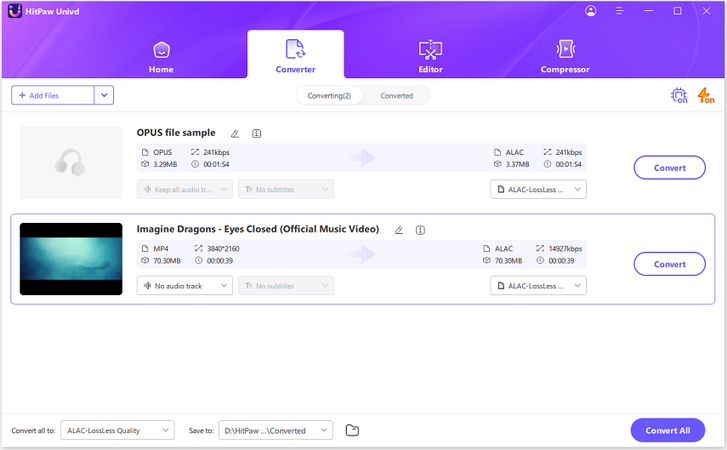Image resolution: width=727 pixels, height=450 pixels.
Task: Convert the Imagine Dragons video
Action: click(670, 264)
